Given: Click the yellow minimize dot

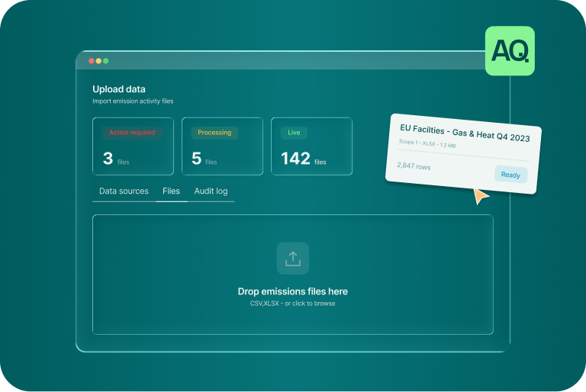Looking at the screenshot, I should click(x=98, y=61).
